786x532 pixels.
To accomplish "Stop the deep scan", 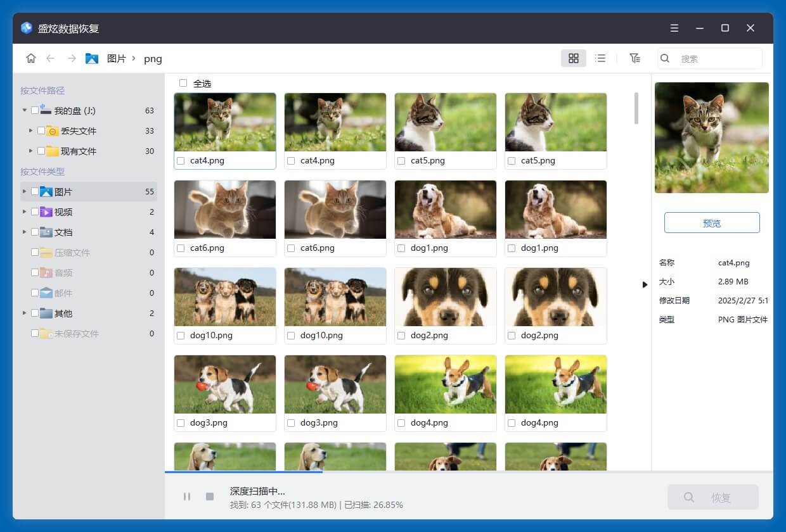I will (210, 497).
